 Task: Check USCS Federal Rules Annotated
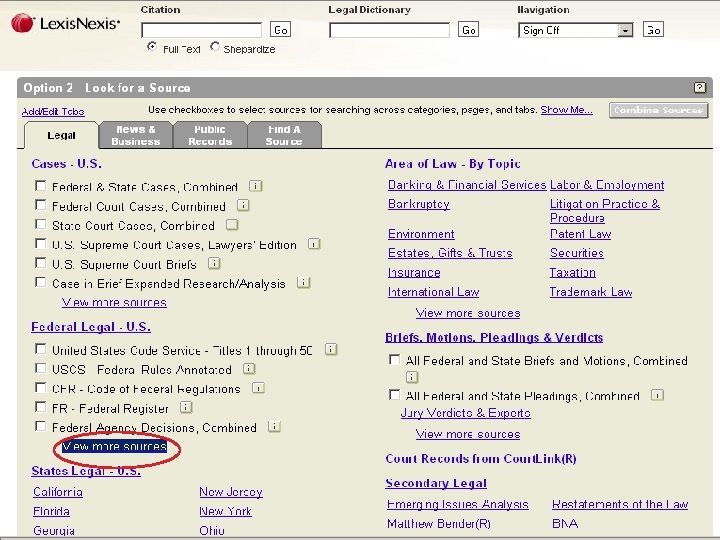pos(40,368)
